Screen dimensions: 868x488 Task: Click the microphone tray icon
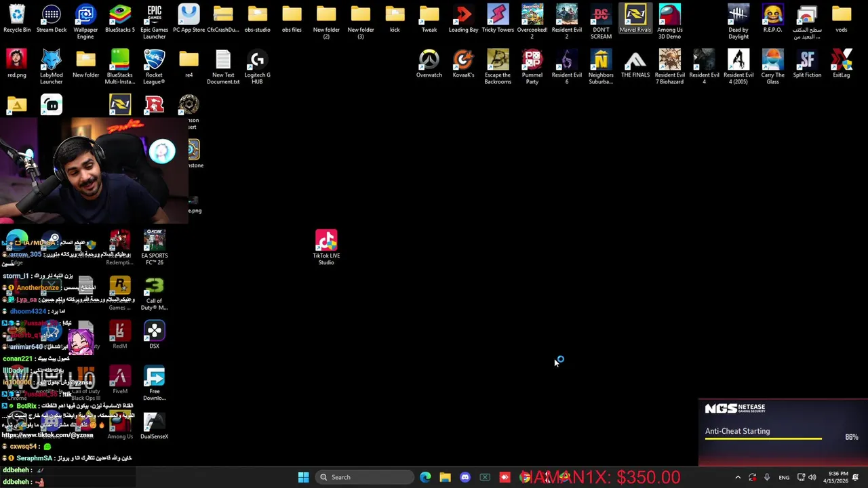[x=767, y=477]
